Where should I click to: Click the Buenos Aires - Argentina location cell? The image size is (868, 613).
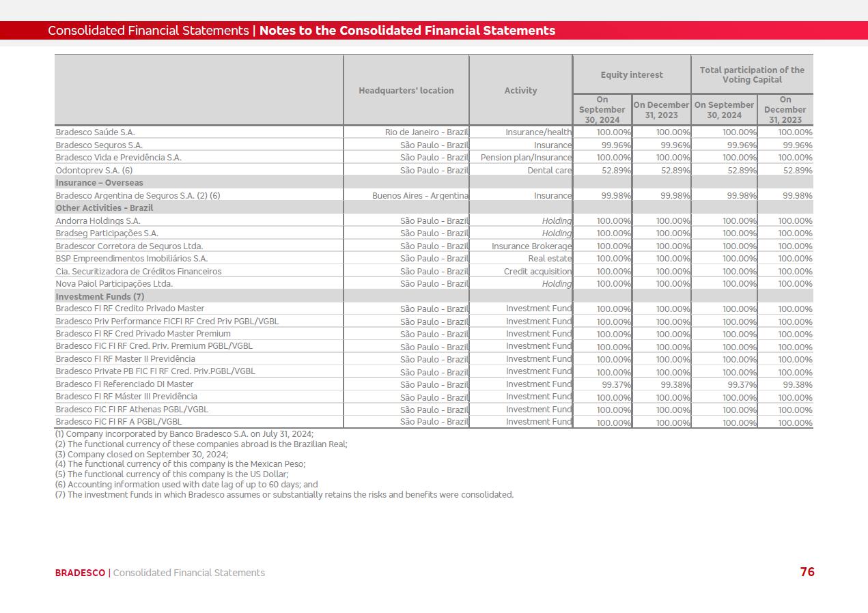point(420,196)
